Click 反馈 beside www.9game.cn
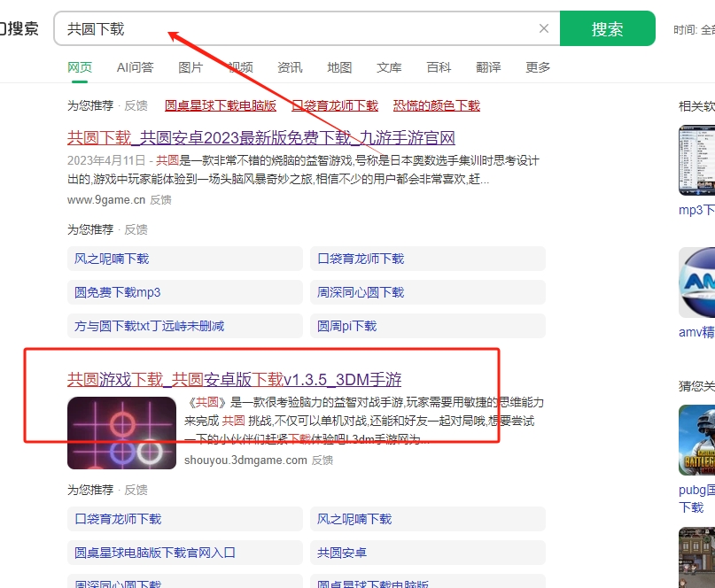715x588 pixels. [x=161, y=199]
